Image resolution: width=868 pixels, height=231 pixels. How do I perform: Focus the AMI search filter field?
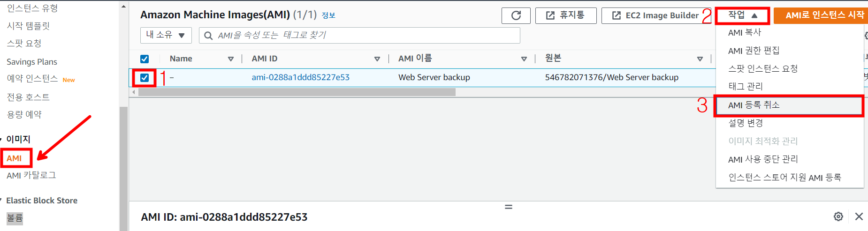point(359,35)
